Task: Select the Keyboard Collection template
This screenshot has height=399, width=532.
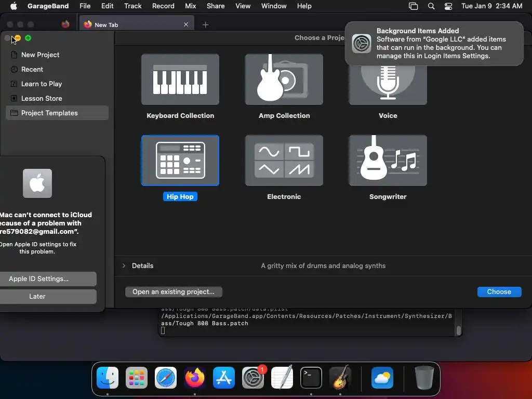Action: coord(180,79)
